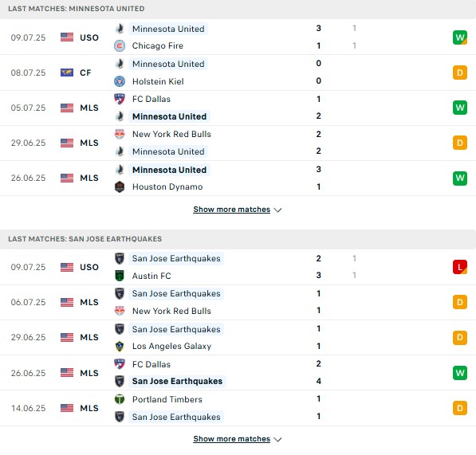The height and width of the screenshot is (455, 476).
Task: Click the Chicago Fire team logo
Action: point(120,45)
